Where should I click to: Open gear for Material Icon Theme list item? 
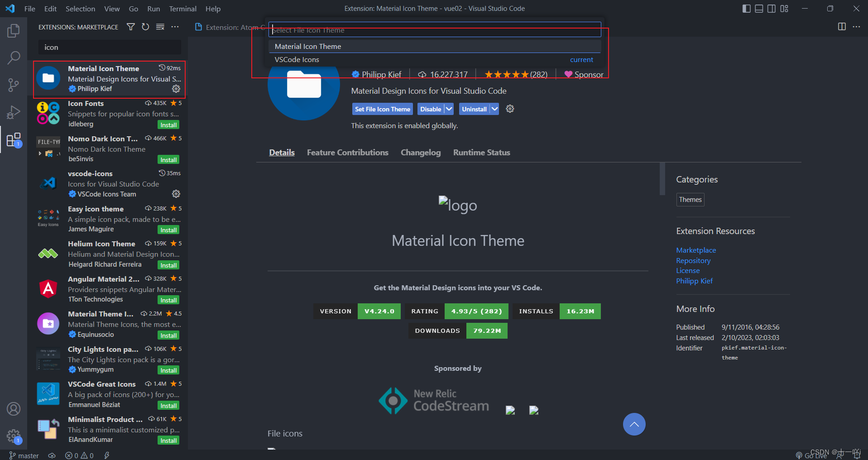[176, 89]
